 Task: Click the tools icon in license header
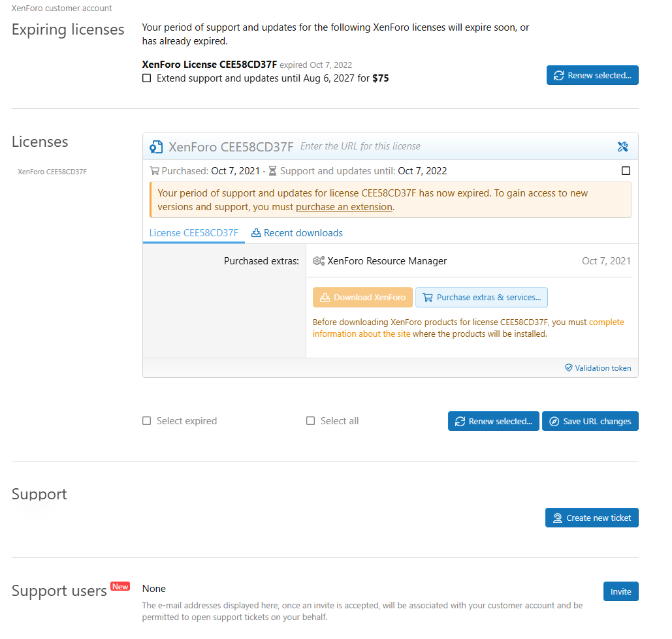(623, 147)
